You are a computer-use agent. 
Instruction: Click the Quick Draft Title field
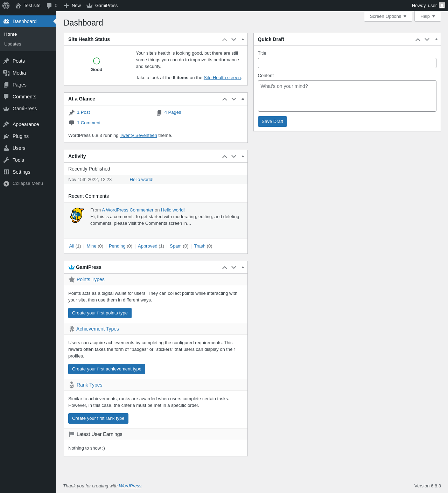point(347,63)
